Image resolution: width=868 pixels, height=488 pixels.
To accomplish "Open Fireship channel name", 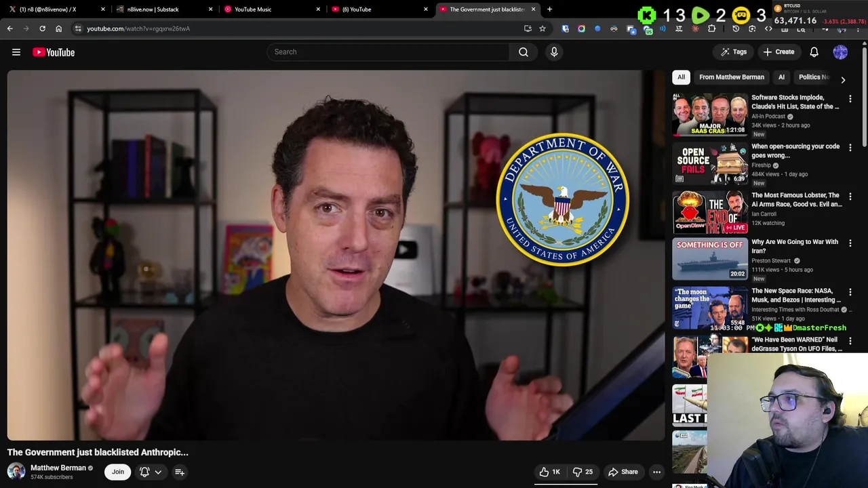I will pos(762,165).
